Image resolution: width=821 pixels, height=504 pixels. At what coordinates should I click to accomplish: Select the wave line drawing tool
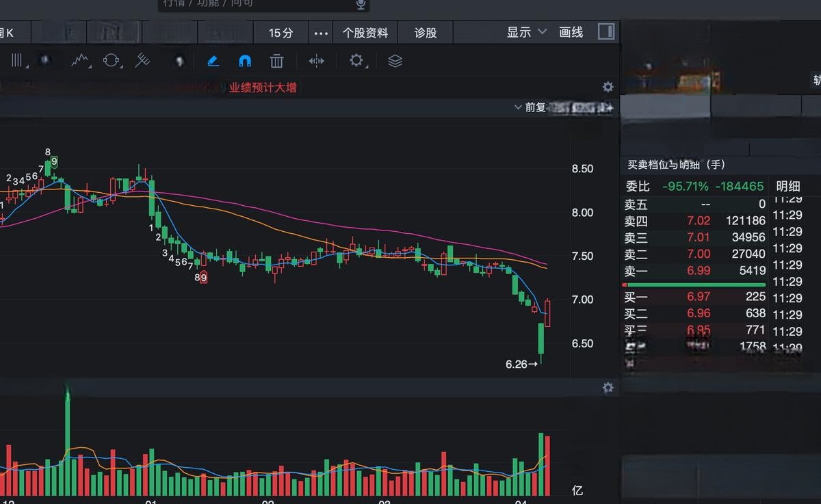81,61
